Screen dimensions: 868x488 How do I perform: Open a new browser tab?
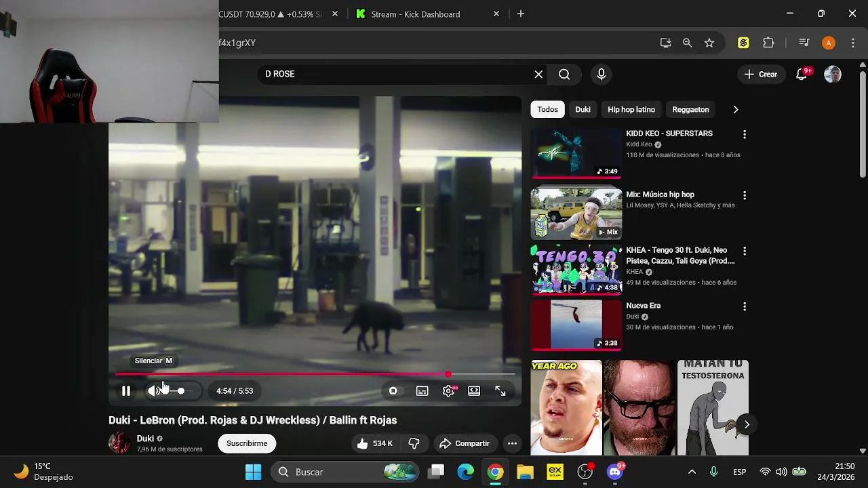click(x=521, y=14)
